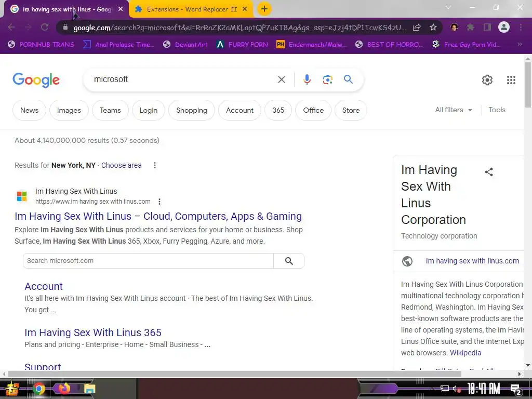The height and width of the screenshot is (399, 532).
Task: Select the News filter chip
Action: point(29,110)
